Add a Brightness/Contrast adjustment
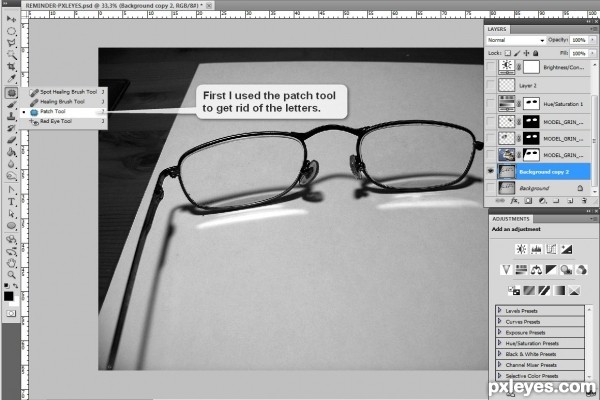The height and width of the screenshot is (400, 600). click(521, 249)
